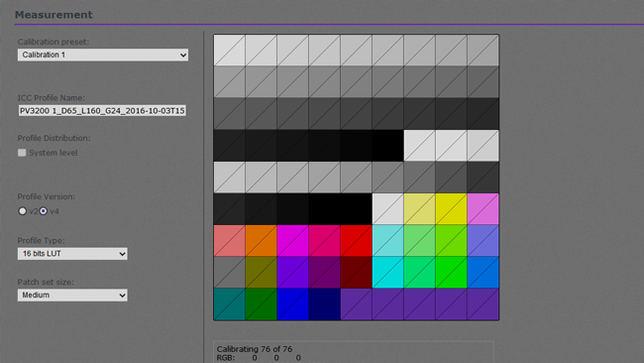This screenshot has width=644, height=363.
Task: Open the Calibration preset dropdown
Action: point(103,55)
